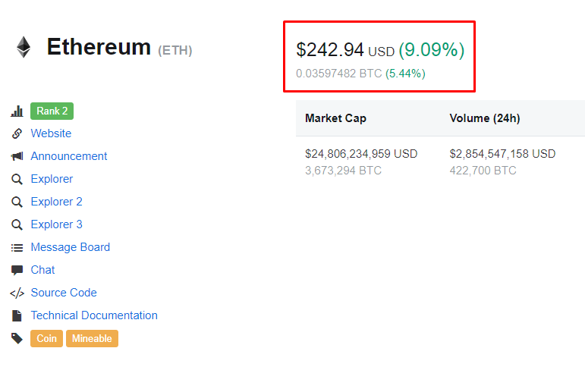Click the speech bubble Chat icon
This screenshot has width=585, height=392.
coord(17,270)
